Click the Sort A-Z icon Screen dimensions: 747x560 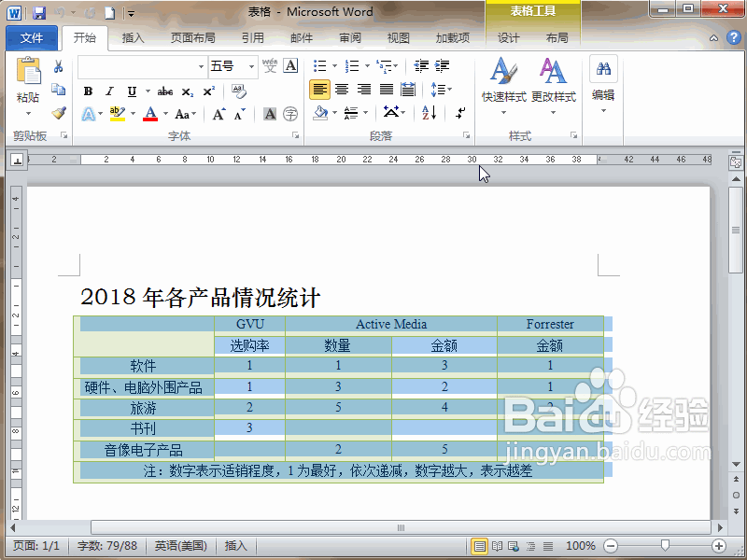(430, 113)
